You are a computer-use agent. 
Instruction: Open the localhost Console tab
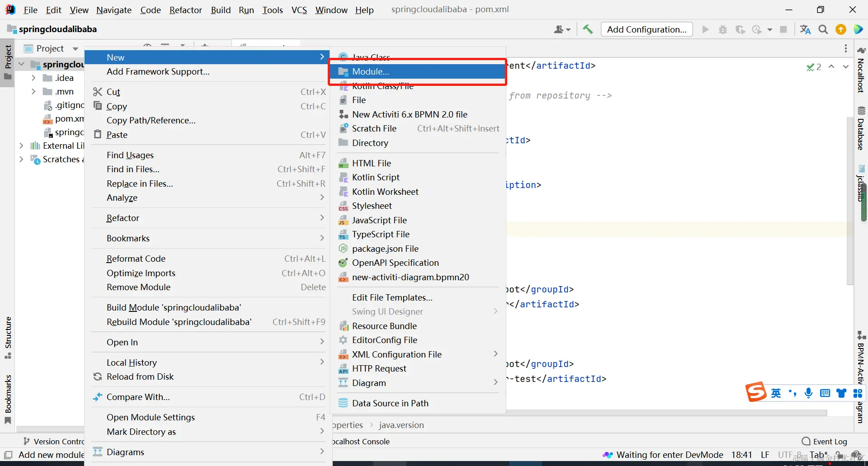pyautogui.click(x=361, y=442)
